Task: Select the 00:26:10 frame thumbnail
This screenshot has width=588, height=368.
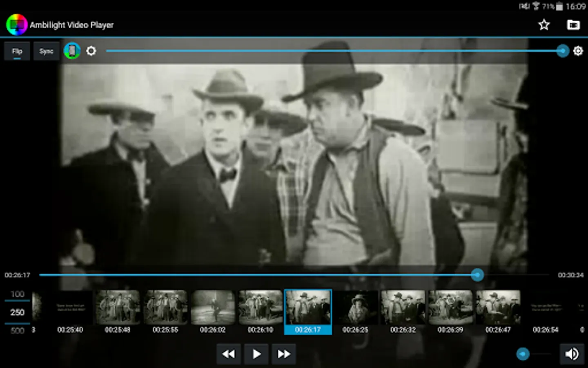Action: pos(261,312)
